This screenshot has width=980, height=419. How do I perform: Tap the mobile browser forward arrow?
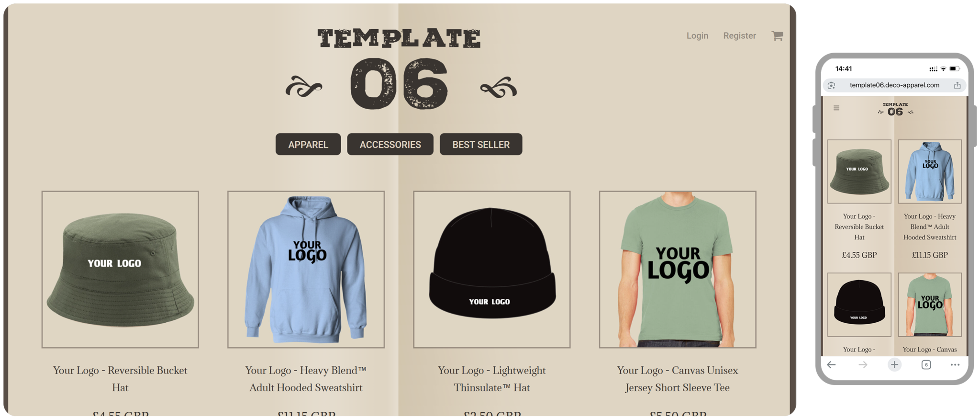coord(863,365)
